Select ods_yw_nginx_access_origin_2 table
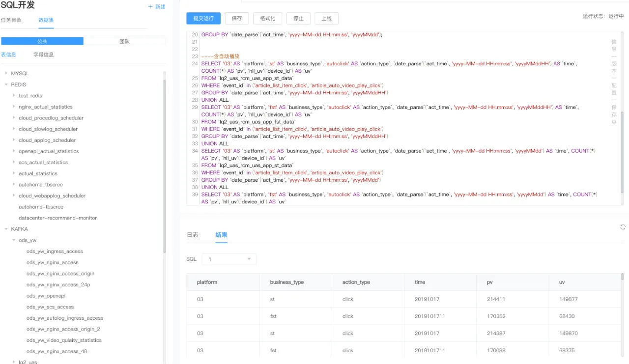 pos(63,329)
